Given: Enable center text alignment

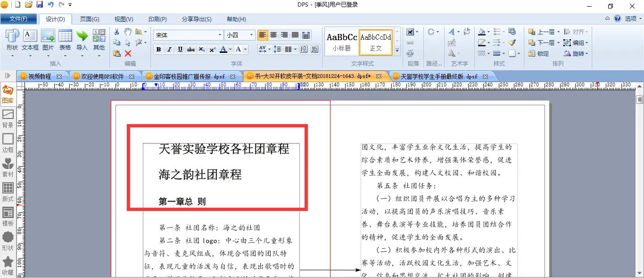Looking at the screenshot, I should tap(273, 35).
